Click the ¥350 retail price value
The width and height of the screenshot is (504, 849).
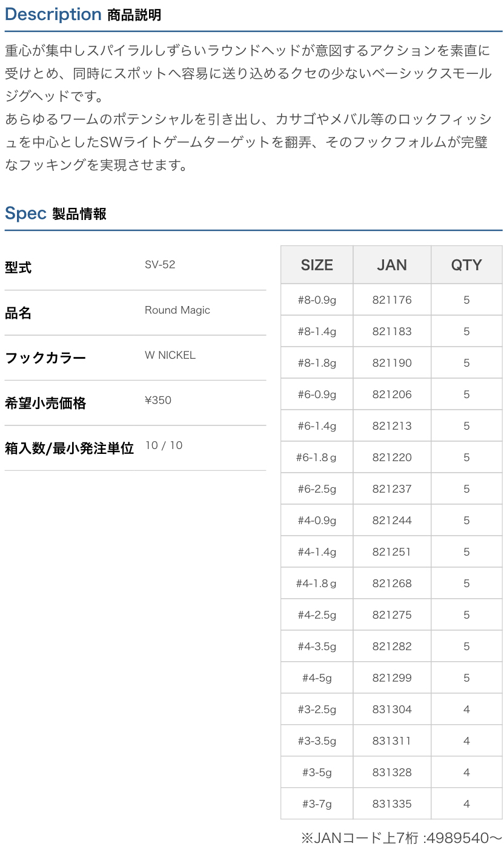point(158,400)
